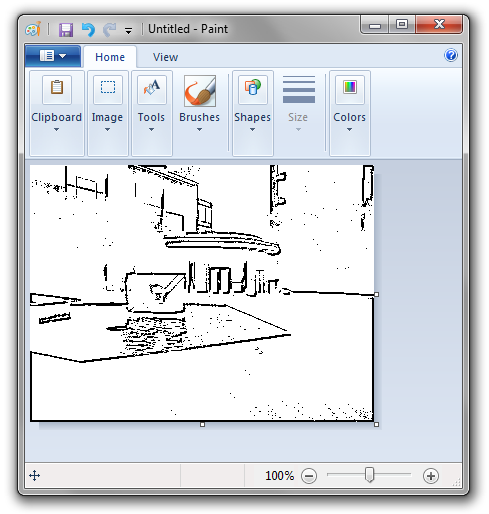Open Paint Help question mark
The width and height of the screenshot is (489, 514).
click(451, 55)
